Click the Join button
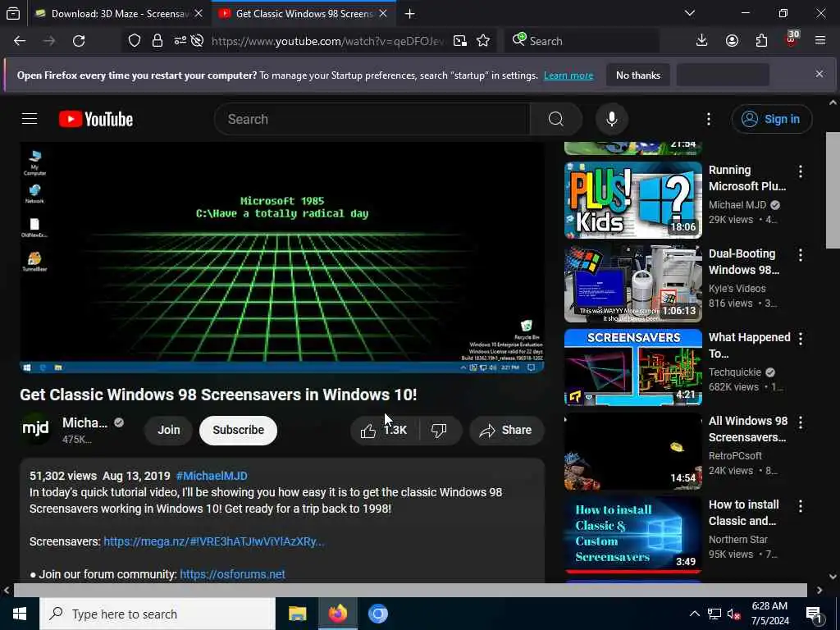Screen dimensions: 840x630 [x=169, y=430]
